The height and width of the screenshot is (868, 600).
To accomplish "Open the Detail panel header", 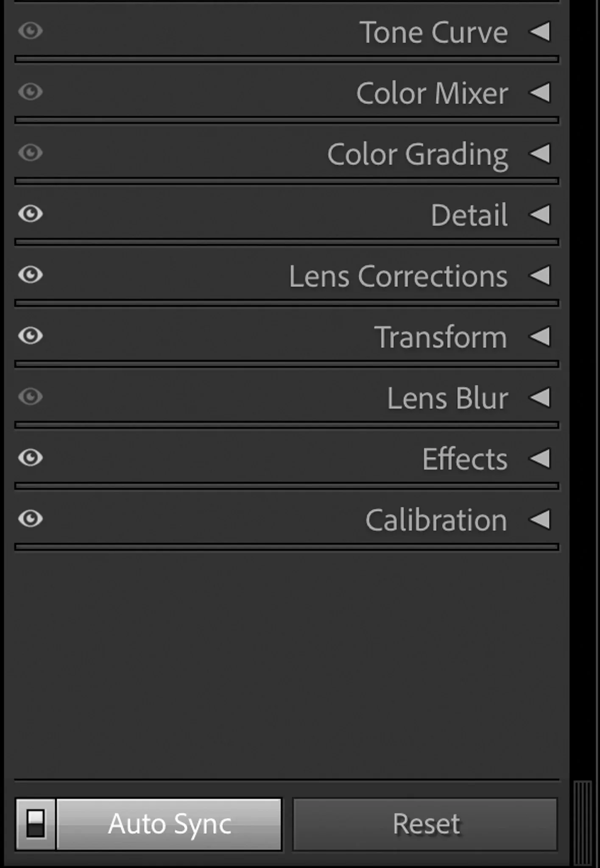I will click(x=287, y=214).
